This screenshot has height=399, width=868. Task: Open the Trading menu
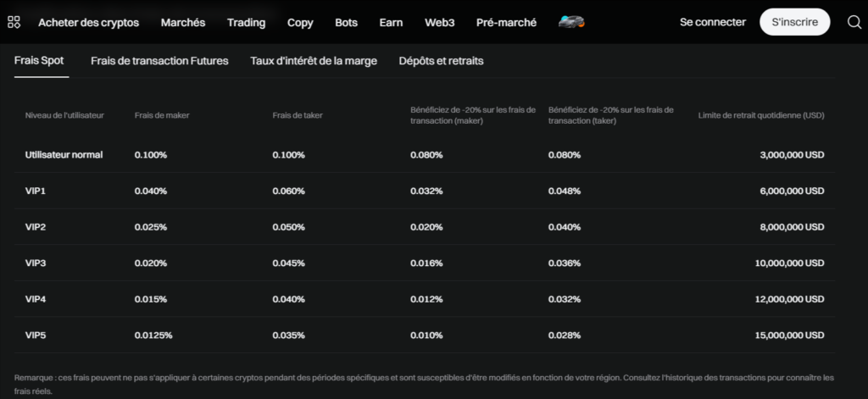pos(246,22)
